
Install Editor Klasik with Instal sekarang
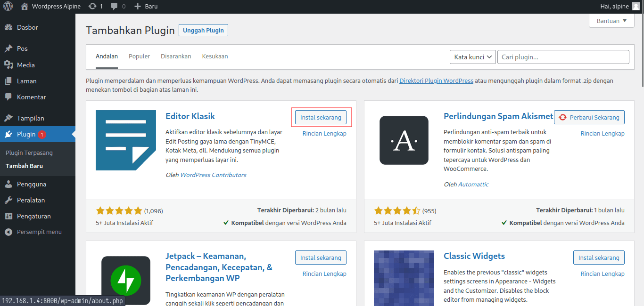pos(321,117)
